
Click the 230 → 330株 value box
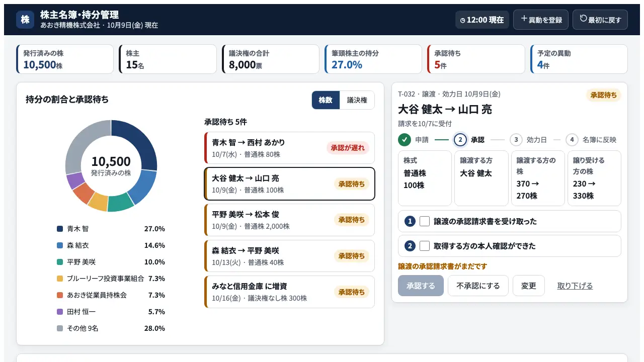pyautogui.click(x=594, y=178)
